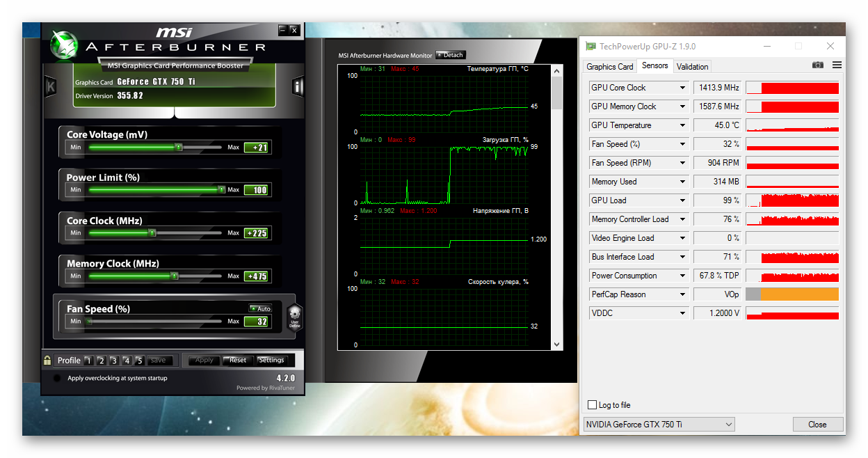
Task: Enable apply overclocking at system startup
Action: tap(57, 378)
